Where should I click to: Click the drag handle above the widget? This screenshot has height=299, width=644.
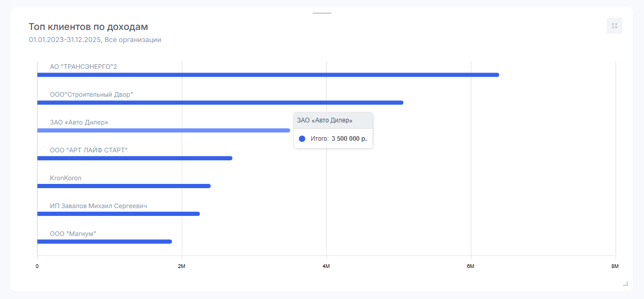click(322, 13)
